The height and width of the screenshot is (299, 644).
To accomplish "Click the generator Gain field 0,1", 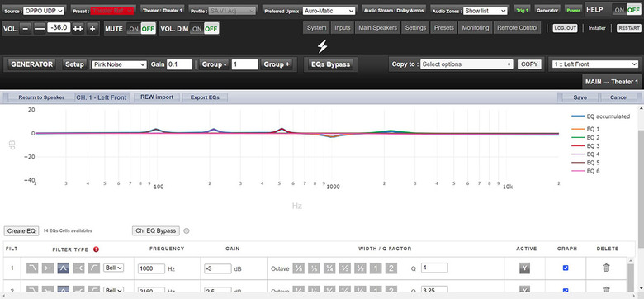I will click(x=179, y=64).
